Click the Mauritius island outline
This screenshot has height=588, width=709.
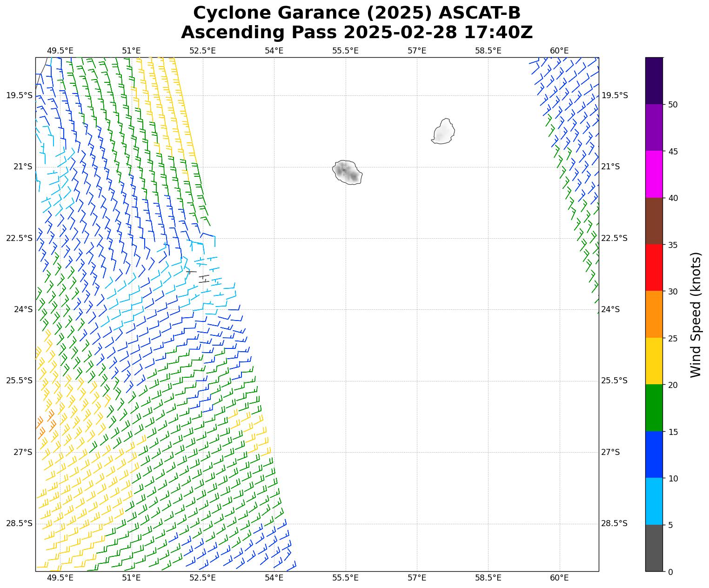click(443, 132)
